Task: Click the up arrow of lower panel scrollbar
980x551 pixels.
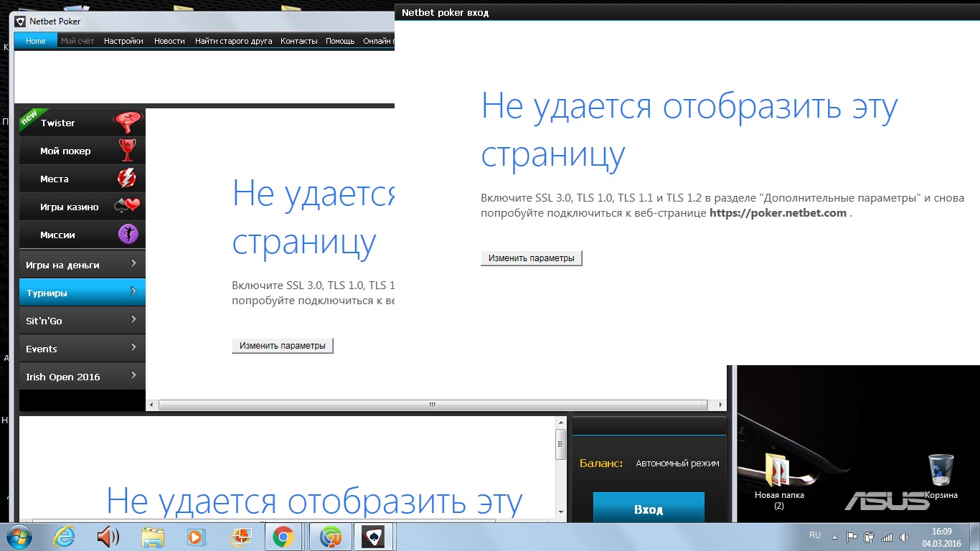Action: click(x=561, y=421)
